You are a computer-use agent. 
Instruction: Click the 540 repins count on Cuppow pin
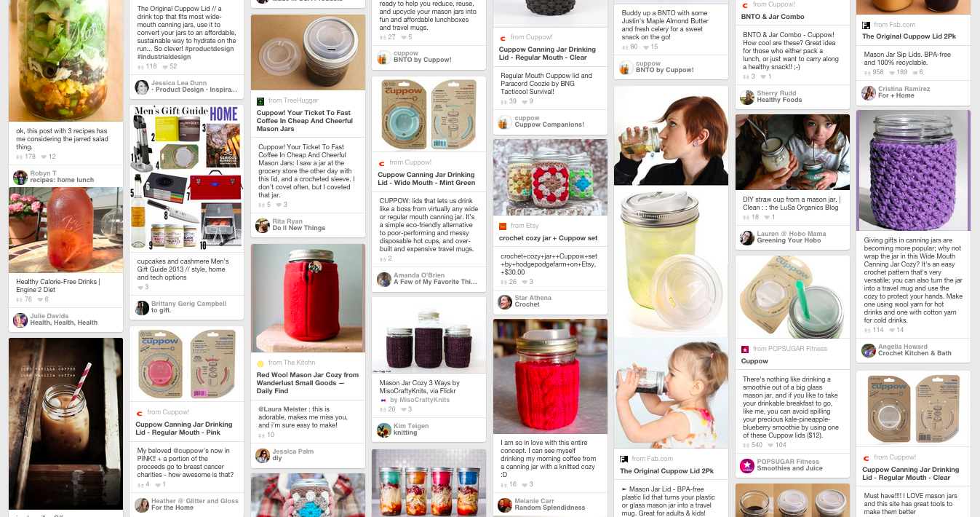pos(752,445)
